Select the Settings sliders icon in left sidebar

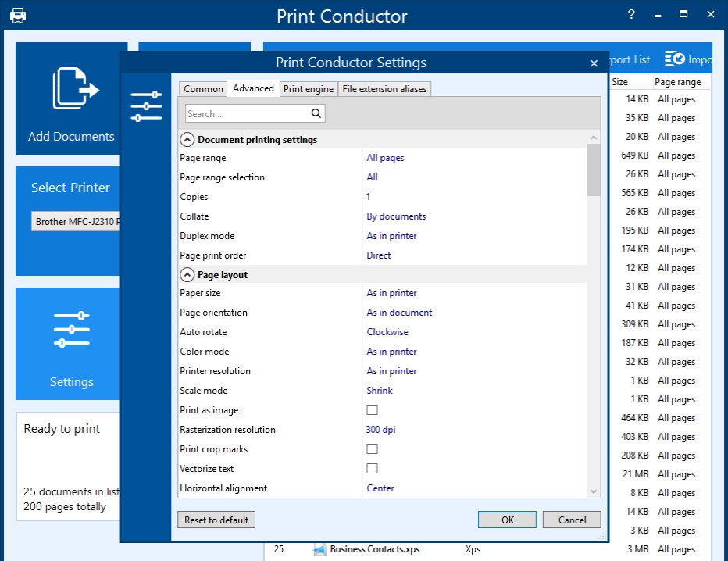[71, 327]
